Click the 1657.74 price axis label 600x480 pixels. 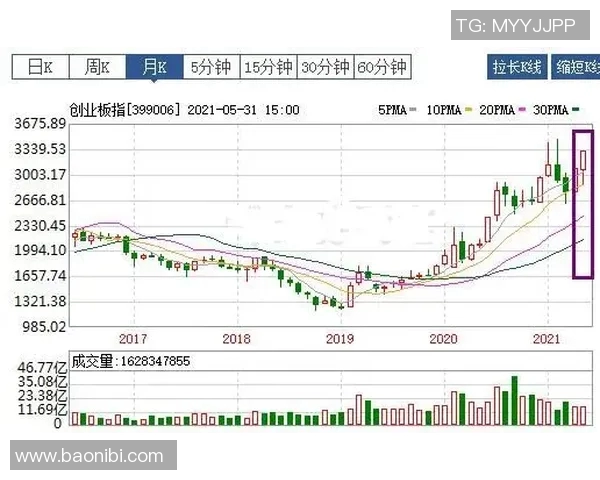coord(40,276)
